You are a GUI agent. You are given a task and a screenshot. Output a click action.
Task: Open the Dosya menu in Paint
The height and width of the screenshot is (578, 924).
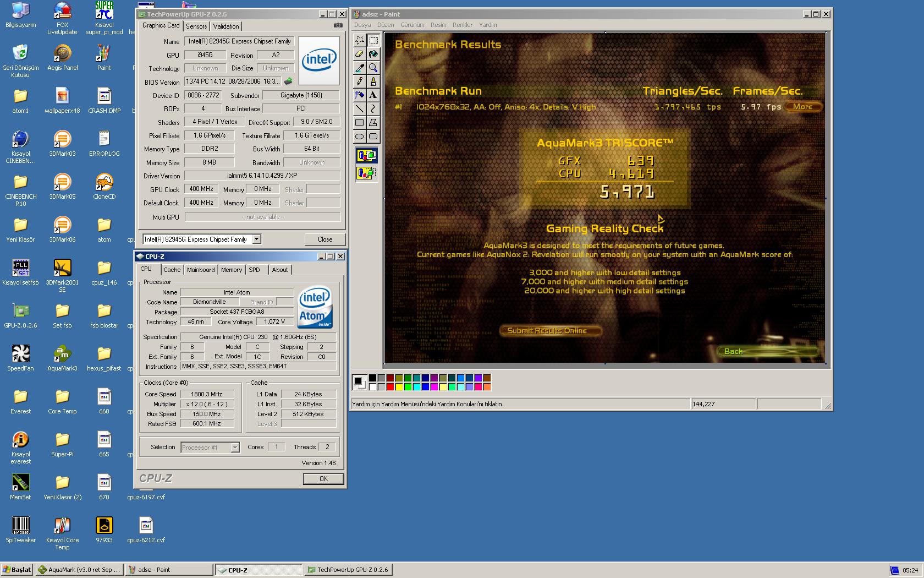[x=362, y=25]
